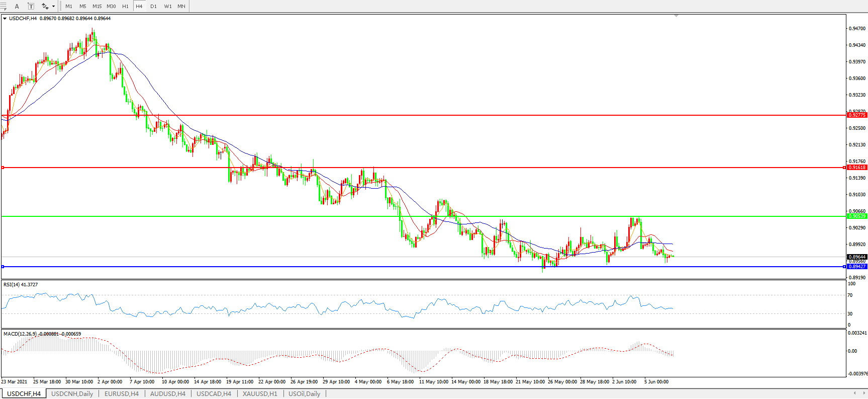Screen dimensions: 868x399
Task: Open the EURUSD,H4 chart tab
Action: (x=121, y=393)
